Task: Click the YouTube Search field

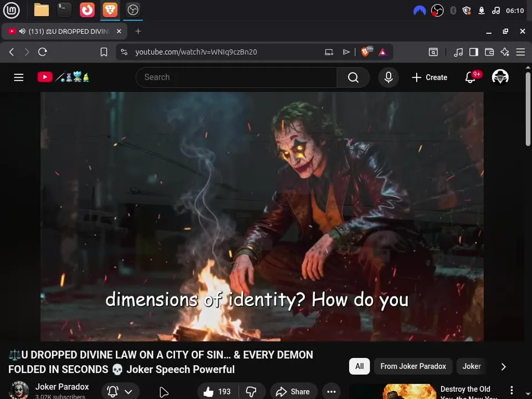Action: point(236,78)
